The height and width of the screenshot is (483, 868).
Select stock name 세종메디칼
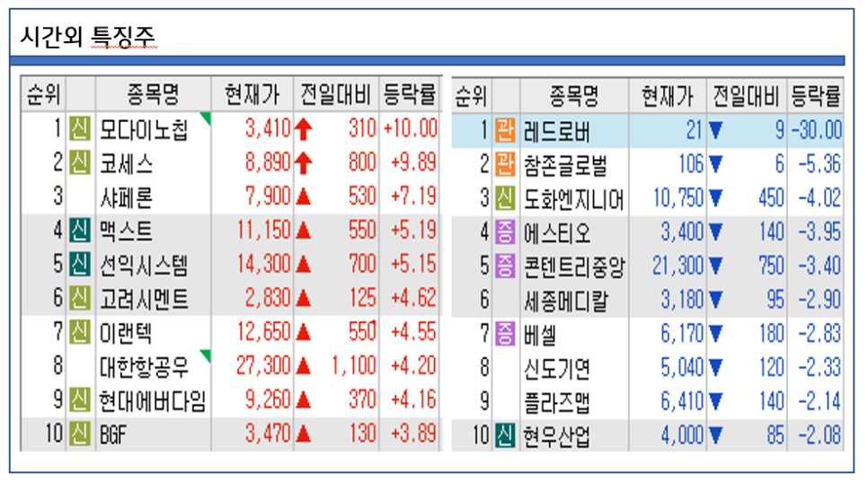tap(566, 301)
